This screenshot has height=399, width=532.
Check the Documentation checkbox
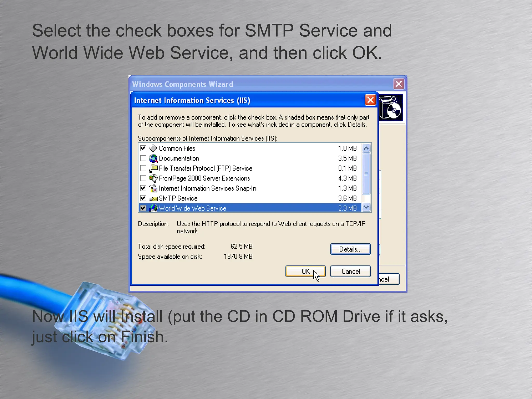143,158
